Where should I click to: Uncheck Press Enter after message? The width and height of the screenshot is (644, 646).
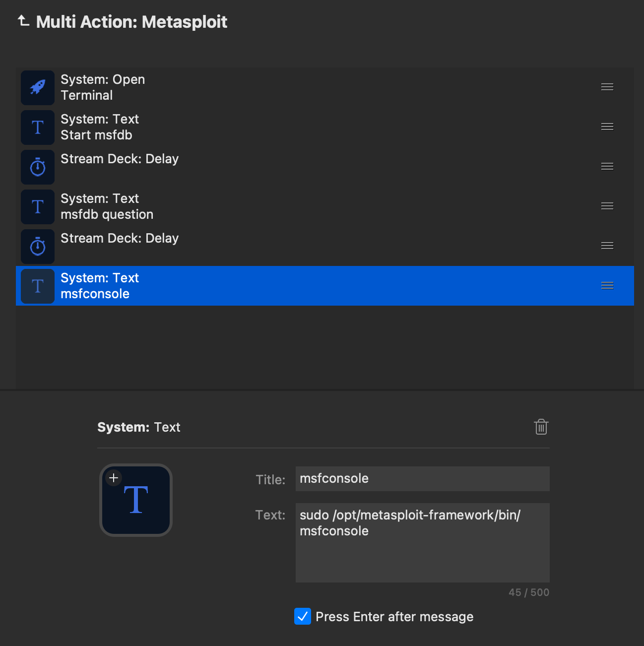tap(303, 616)
